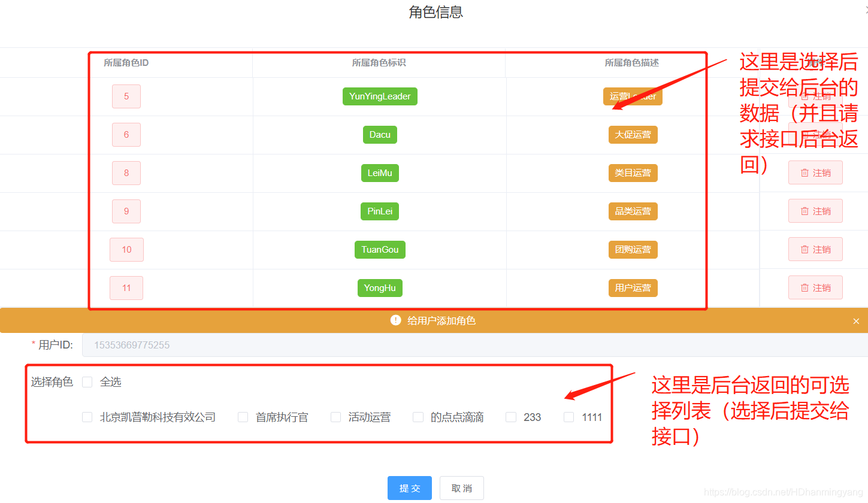The height and width of the screenshot is (503, 868).
Task: Tick the 活动运营 role checkbox
Action: (x=336, y=417)
